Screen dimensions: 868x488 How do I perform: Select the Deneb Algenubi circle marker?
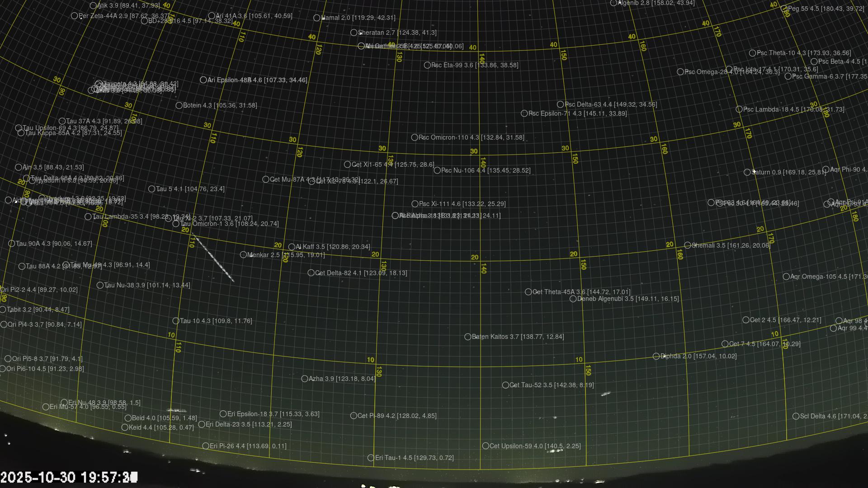573,299
